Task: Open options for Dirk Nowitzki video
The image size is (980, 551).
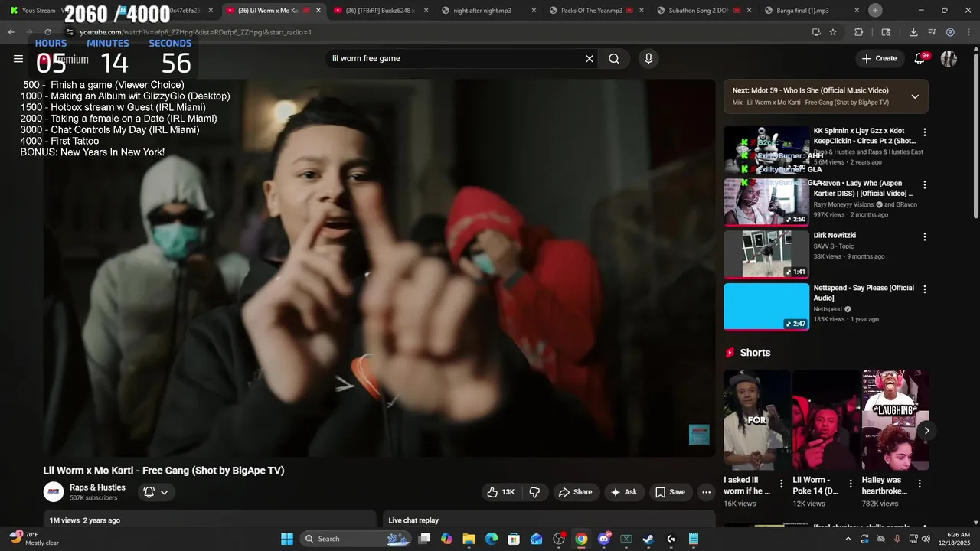Action: click(925, 236)
